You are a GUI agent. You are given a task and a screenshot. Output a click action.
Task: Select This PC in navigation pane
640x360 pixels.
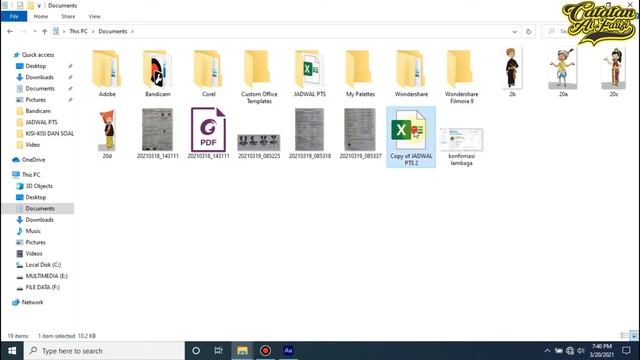tap(31, 175)
